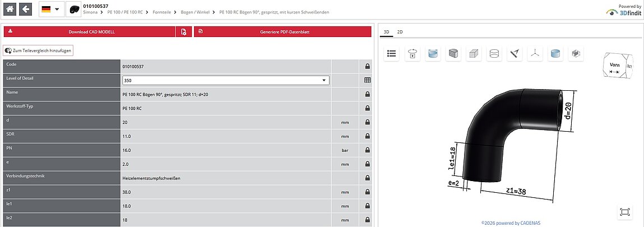644x227 pixels.
Task: Click the Home icon
Action: 10,9
